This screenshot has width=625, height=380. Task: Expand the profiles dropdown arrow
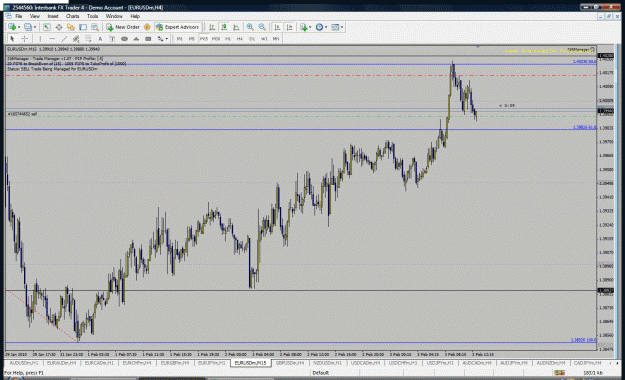35,27
